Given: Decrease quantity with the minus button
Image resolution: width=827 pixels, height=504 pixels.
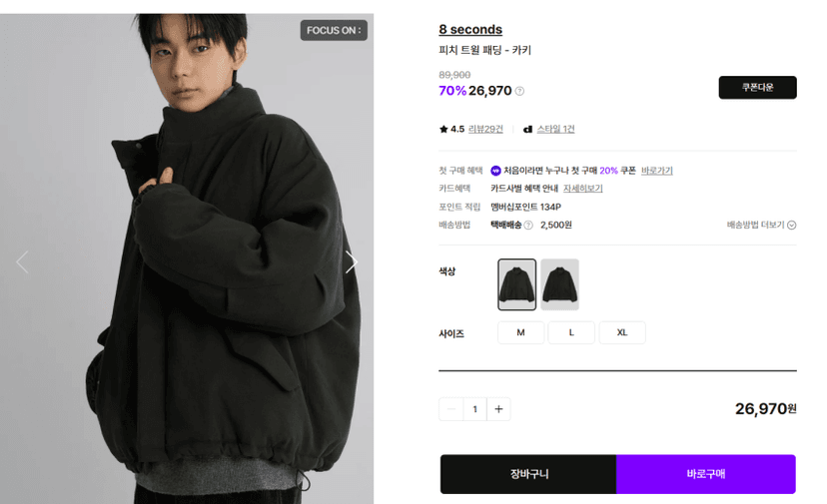Looking at the screenshot, I should click(450, 409).
